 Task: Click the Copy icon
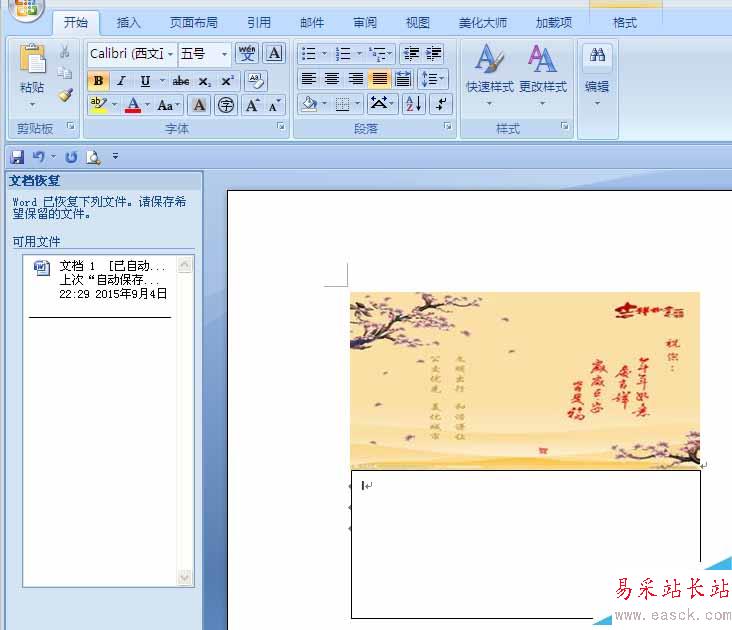coord(64,73)
